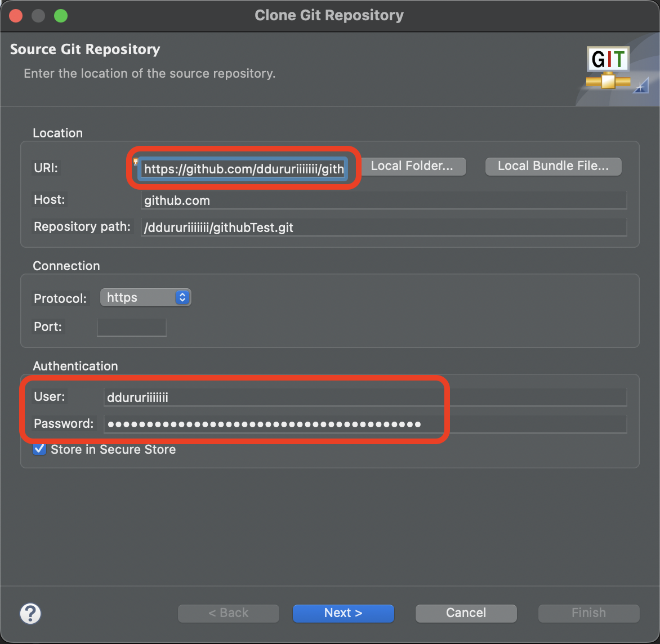The width and height of the screenshot is (660, 644).
Task: Click the Password field
Action: point(365,424)
